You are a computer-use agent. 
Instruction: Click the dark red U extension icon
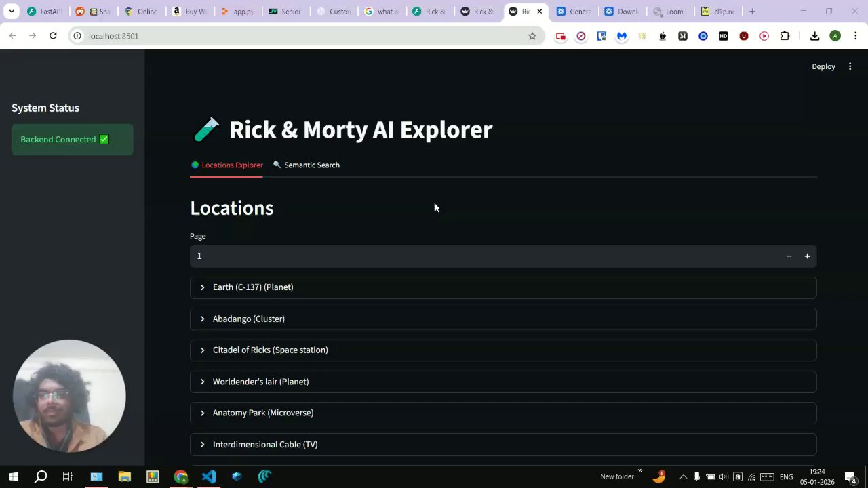744,36
